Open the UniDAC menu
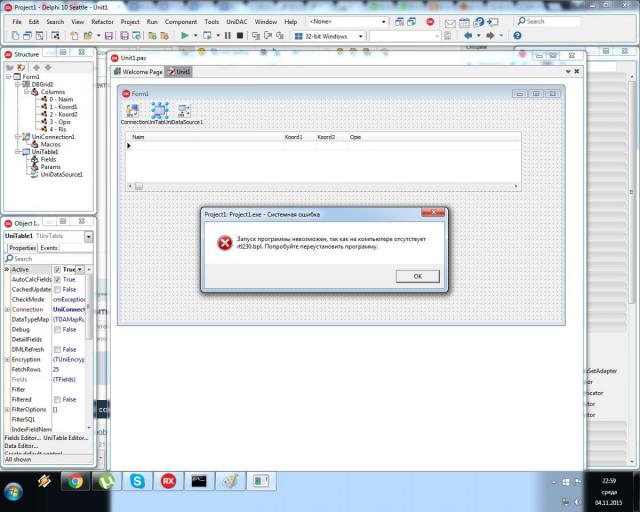The height and width of the screenshot is (512, 640). [x=237, y=22]
